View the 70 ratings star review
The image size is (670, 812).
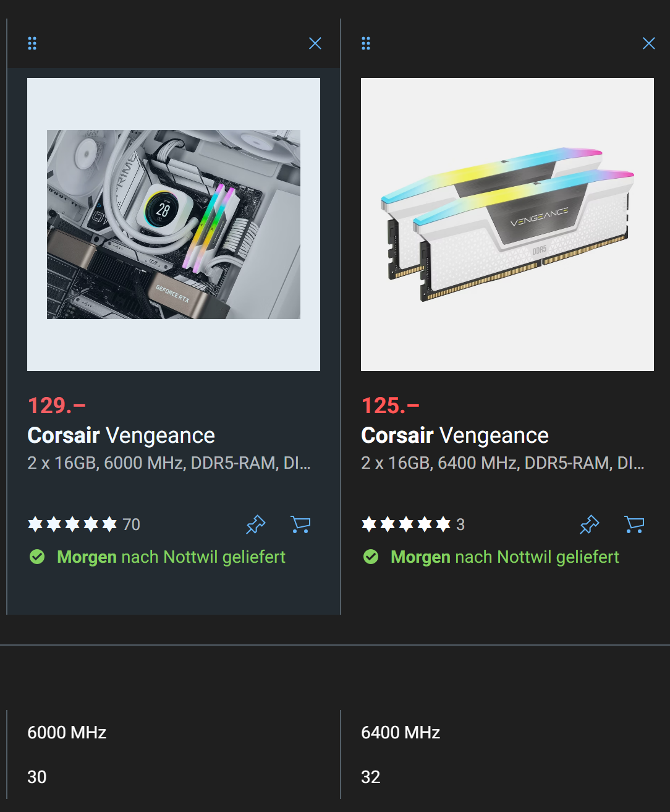click(x=84, y=524)
